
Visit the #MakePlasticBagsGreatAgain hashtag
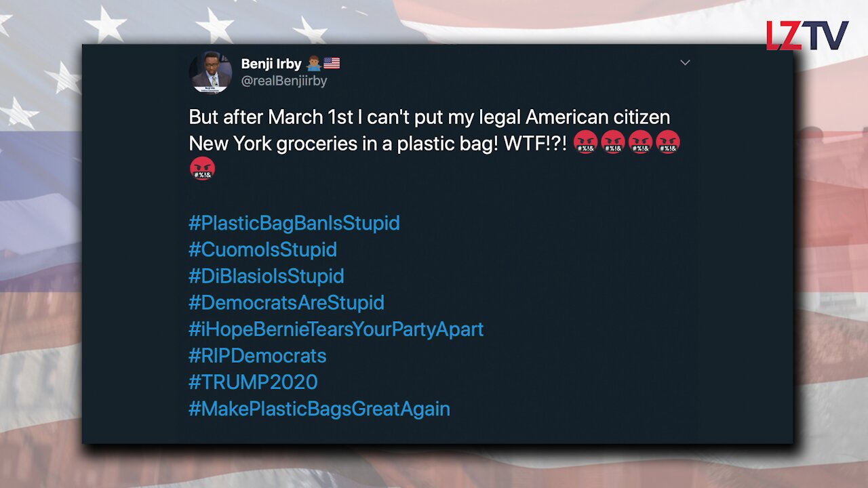[319, 409]
